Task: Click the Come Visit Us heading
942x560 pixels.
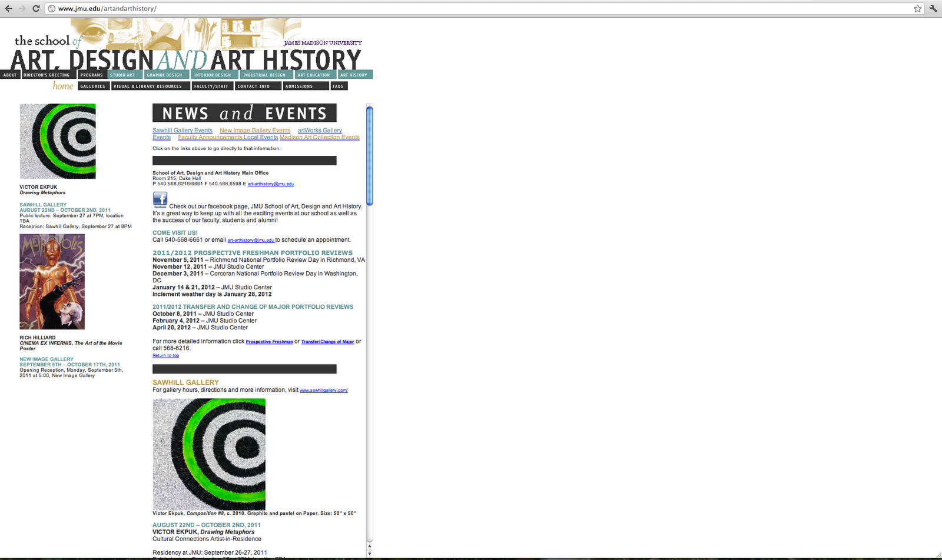Action: 175,233
